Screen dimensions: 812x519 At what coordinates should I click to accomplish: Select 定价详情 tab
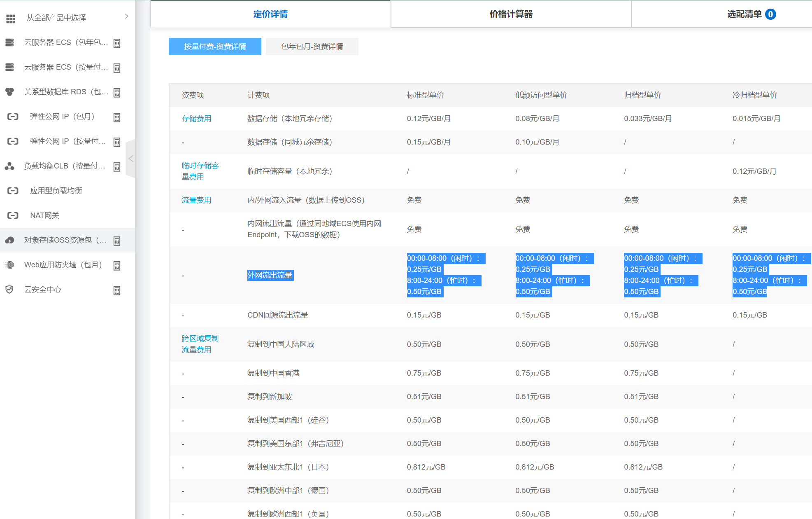(x=270, y=14)
